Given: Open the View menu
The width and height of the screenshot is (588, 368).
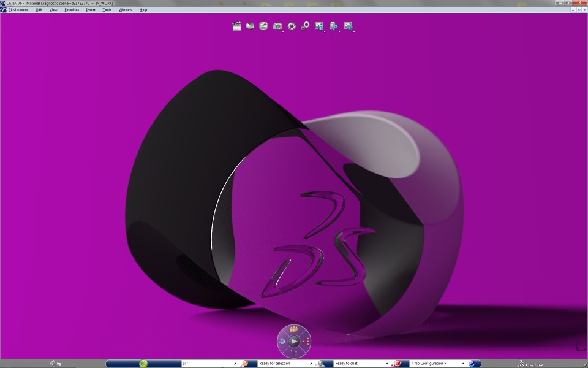Looking at the screenshot, I should coord(53,10).
